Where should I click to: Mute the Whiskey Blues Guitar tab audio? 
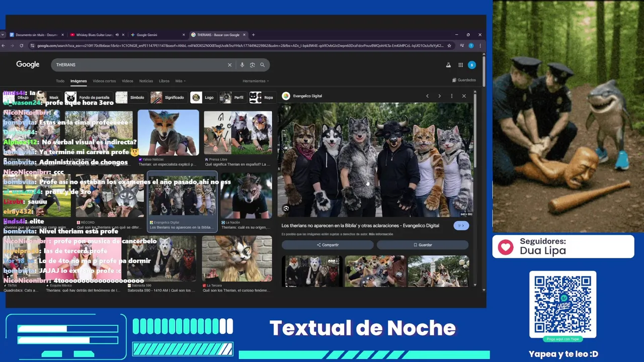pyautogui.click(x=117, y=35)
